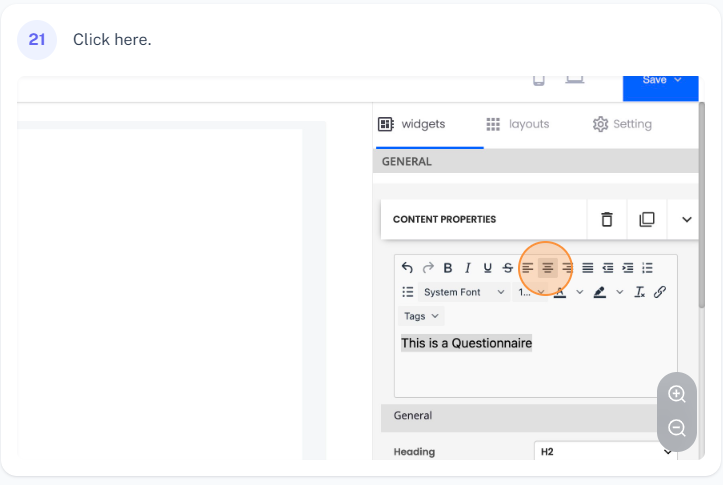
Task: Click the undo arrow in editor toolbar
Action: [x=407, y=268]
